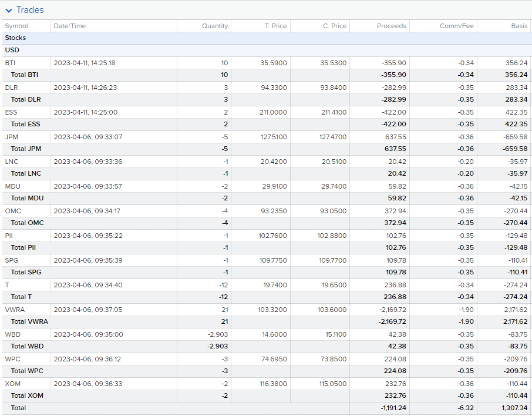Click grand total commission -6.32
This screenshot has height=416, width=532.
point(466,408)
